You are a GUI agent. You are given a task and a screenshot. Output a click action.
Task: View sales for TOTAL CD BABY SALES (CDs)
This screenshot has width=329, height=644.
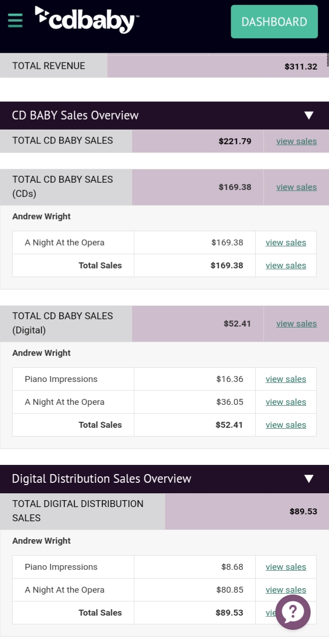point(297,187)
